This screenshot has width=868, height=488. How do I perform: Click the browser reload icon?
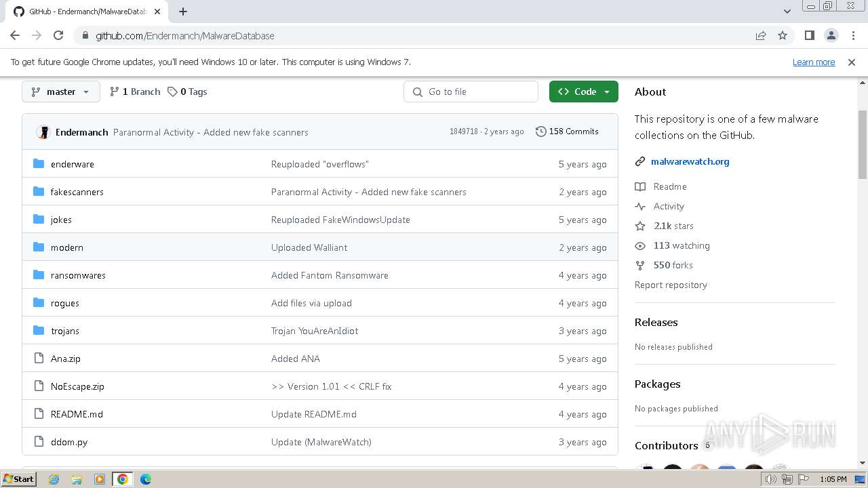coord(58,35)
